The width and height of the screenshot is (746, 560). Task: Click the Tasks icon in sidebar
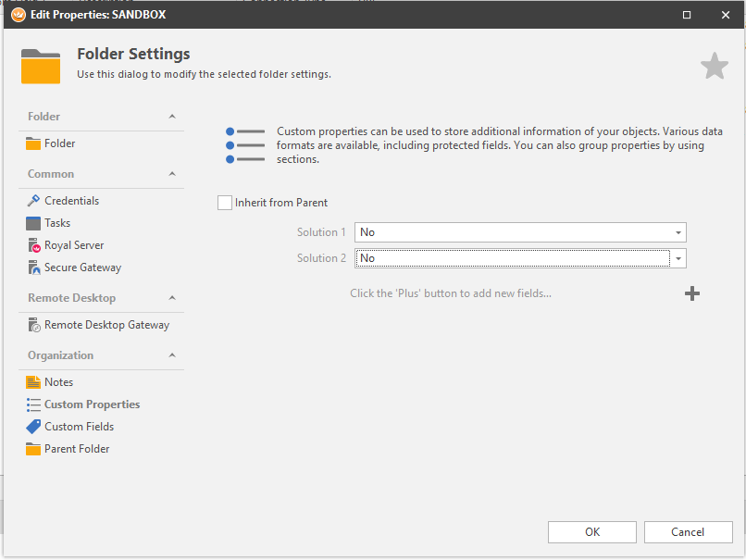(33, 223)
